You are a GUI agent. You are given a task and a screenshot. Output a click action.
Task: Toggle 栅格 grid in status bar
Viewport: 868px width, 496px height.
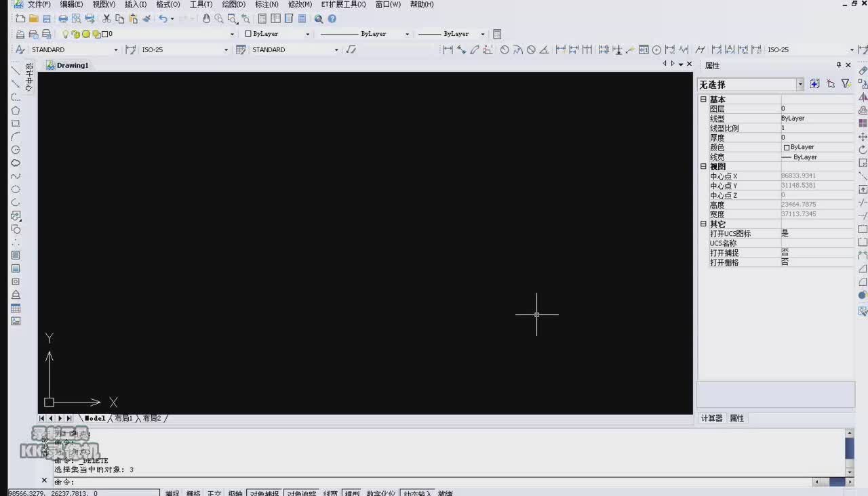click(193, 493)
